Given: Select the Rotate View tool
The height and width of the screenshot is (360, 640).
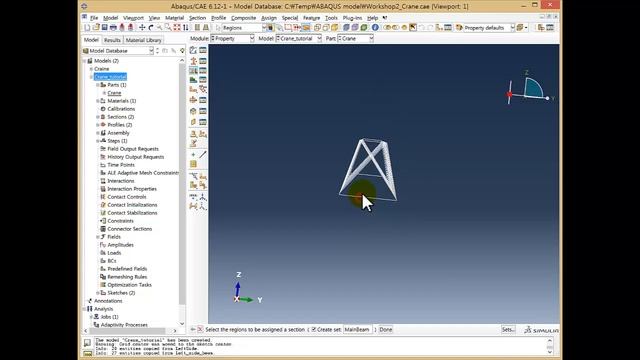Looking at the screenshot, I should point(151,28).
